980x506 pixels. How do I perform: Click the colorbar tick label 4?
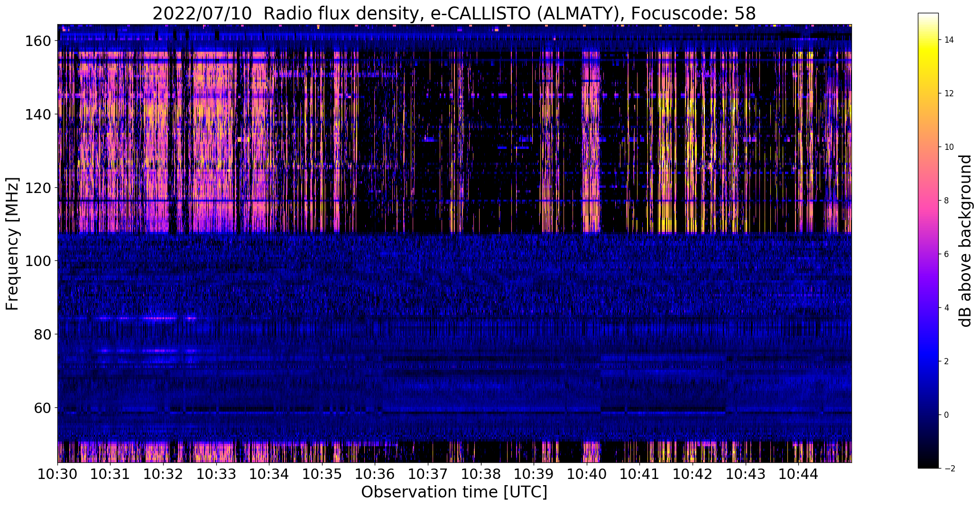946,308
